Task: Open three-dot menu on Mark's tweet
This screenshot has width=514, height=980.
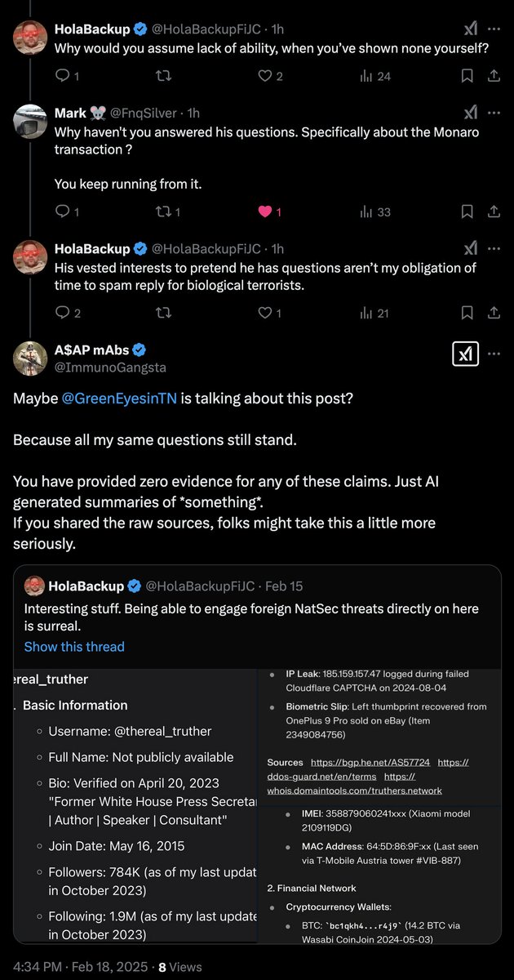Action: pos(494,113)
